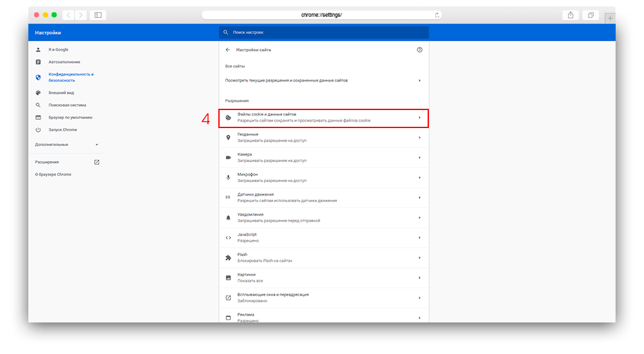Screen dimensions: 644x354
Task: Click the camera icon for Камера
Action: 229,158
